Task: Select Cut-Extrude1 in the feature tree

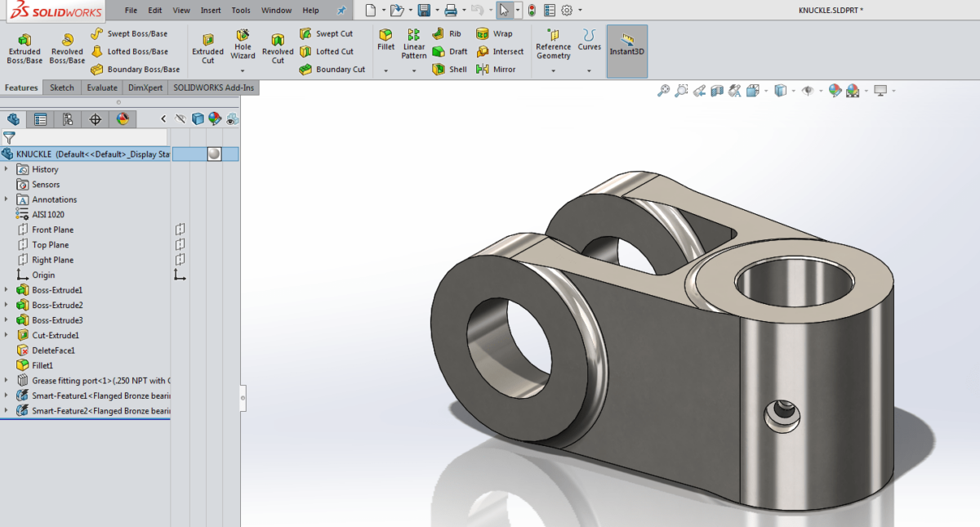Action: pyautogui.click(x=51, y=334)
